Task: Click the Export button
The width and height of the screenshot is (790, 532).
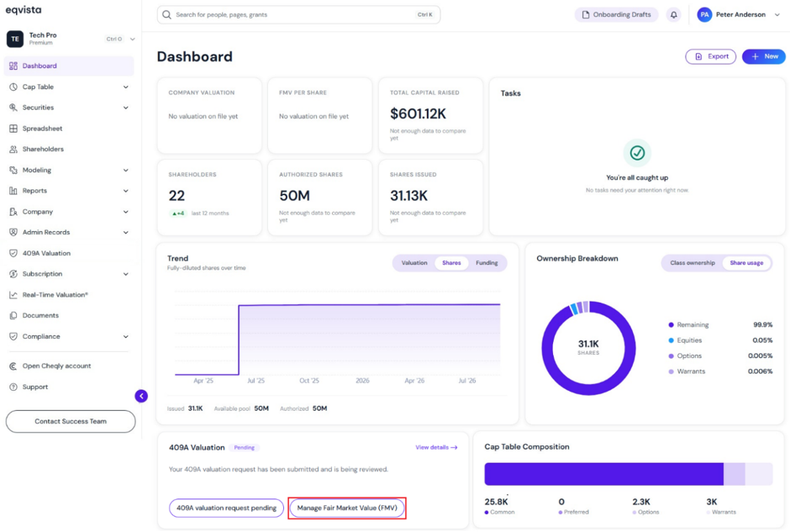Action: [710, 56]
